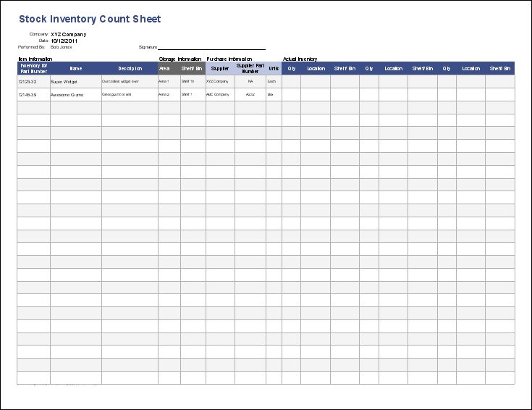Click the Signature: label
Screen dimensions: 532x410
coord(148,47)
